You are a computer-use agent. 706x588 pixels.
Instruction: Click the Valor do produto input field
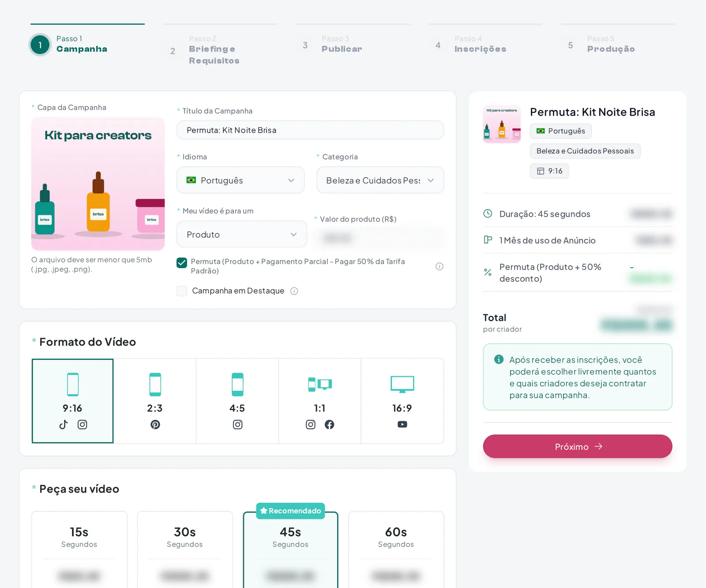tap(380, 238)
